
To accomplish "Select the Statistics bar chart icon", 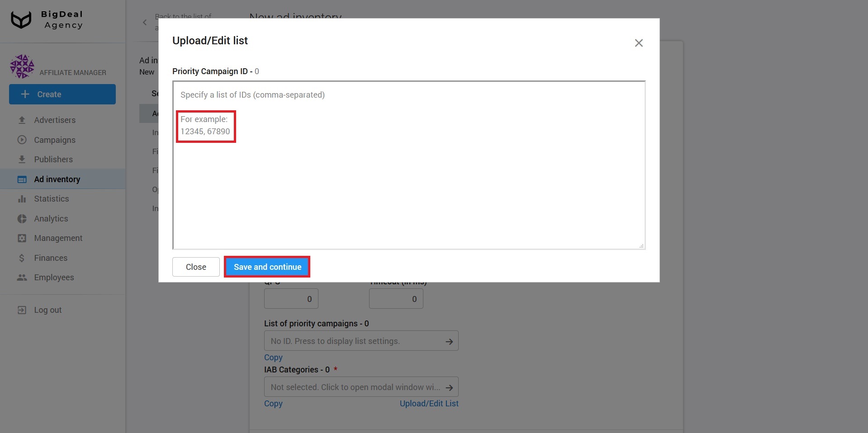I will pos(22,198).
